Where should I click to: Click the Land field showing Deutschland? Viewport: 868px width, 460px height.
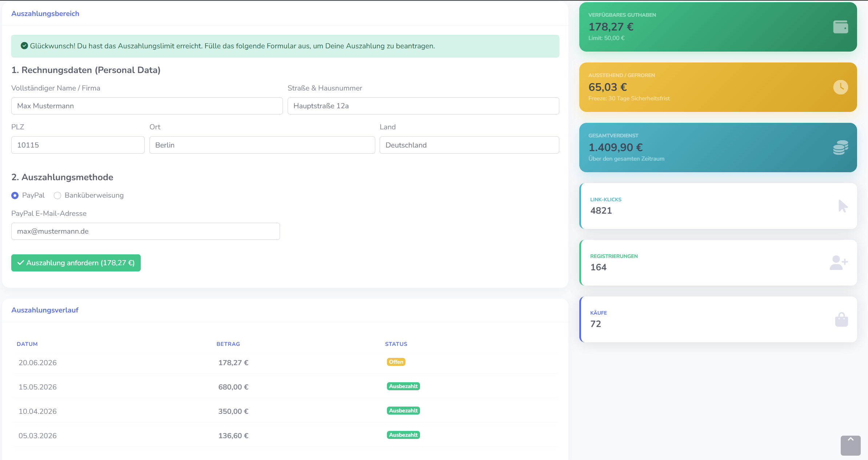coord(469,145)
